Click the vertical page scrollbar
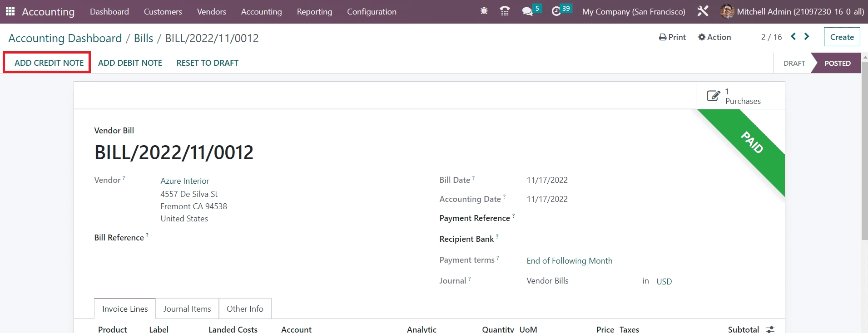This screenshot has width=868, height=333. 864,150
